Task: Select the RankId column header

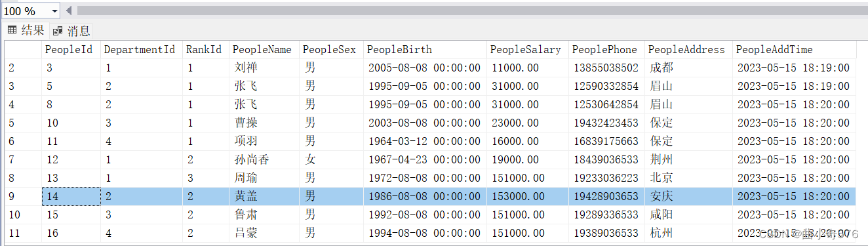Action: point(206,49)
